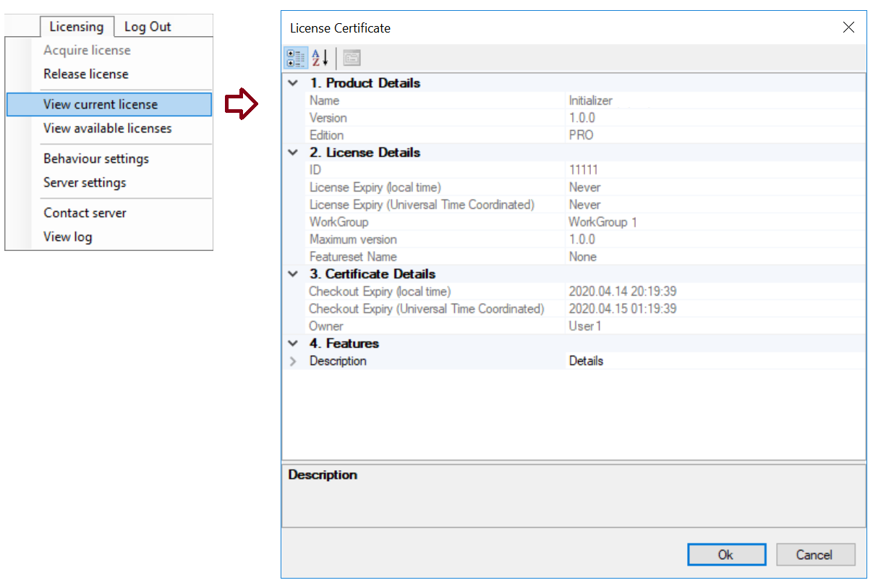Open View available licenses
Image resolution: width=873 pixels, height=588 pixels.
point(108,128)
